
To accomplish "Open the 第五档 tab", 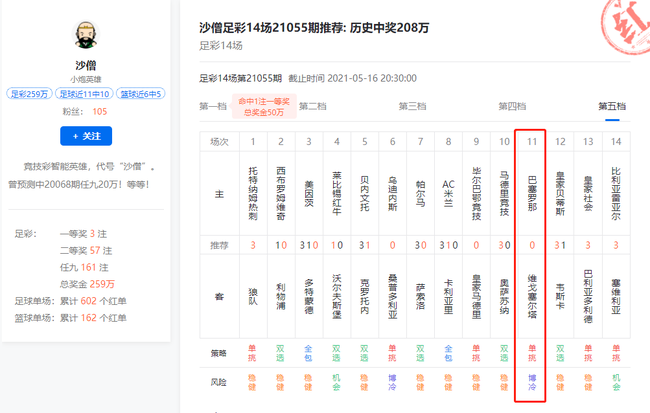I will coord(612,106).
